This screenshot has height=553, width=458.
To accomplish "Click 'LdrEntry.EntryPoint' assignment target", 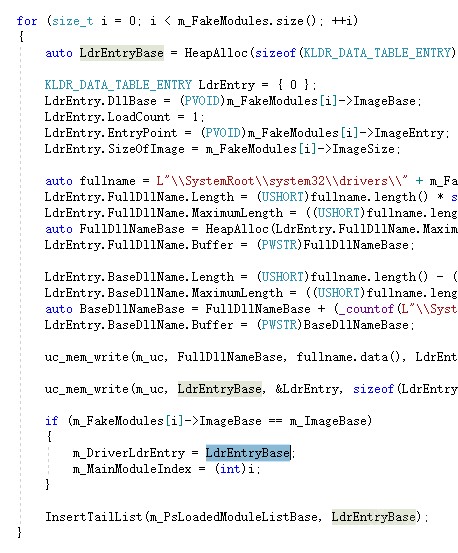I will (x=111, y=133).
